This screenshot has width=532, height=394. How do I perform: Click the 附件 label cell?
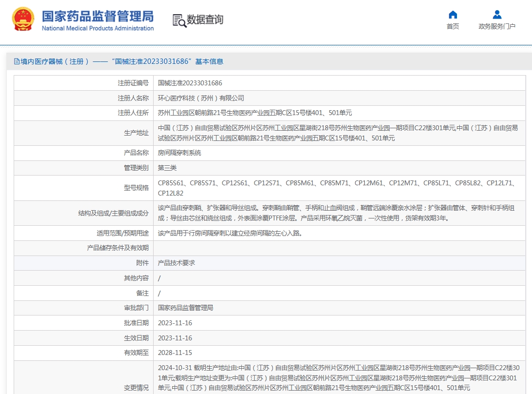[x=83, y=263]
